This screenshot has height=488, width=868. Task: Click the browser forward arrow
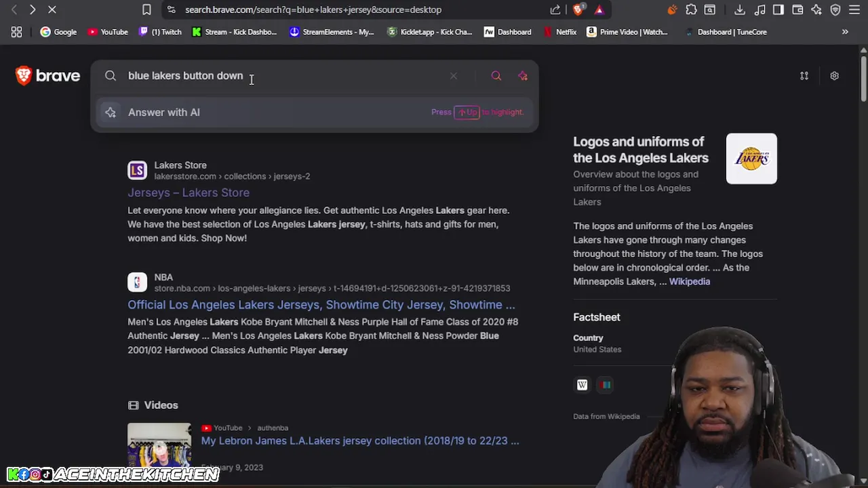(x=33, y=9)
